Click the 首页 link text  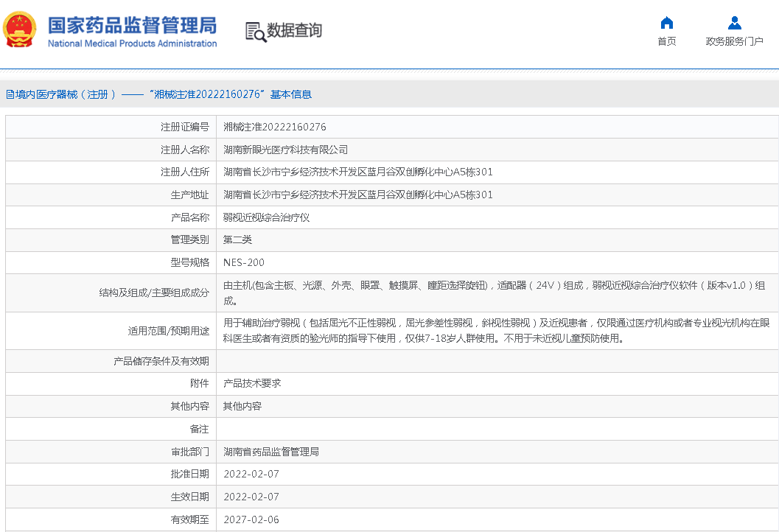tap(667, 41)
